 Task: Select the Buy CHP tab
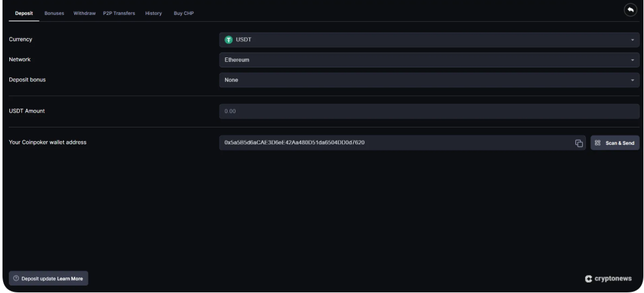pyautogui.click(x=183, y=14)
